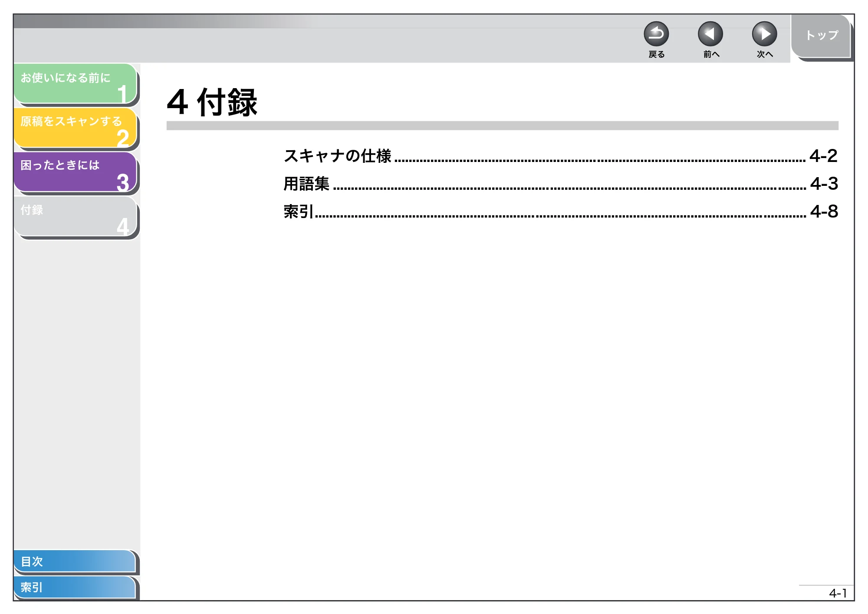Image resolution: width=868 pixels, height=614 pixels.
Task: Click page number 4-3
Action: click(x=824, y=184)
